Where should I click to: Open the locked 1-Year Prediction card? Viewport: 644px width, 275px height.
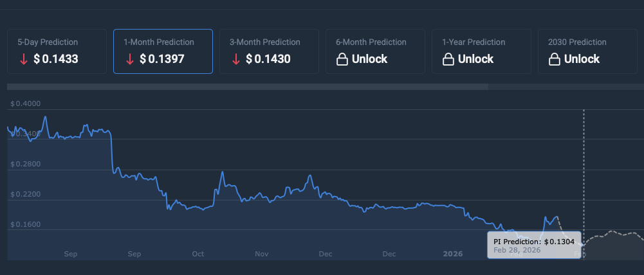click(x=481, y=51)
